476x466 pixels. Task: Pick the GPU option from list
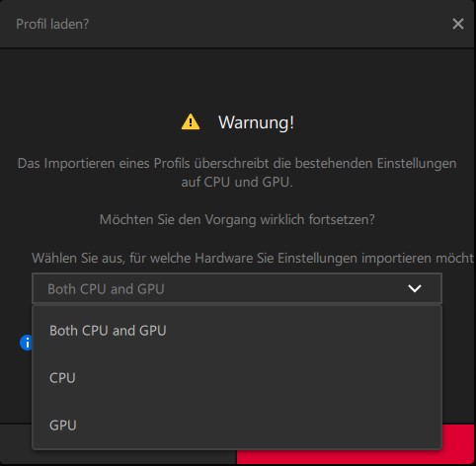tap(237, 425)
